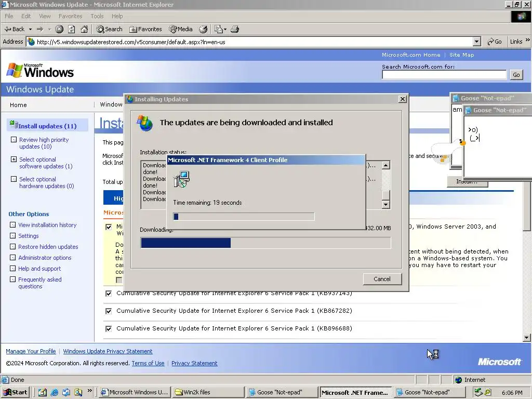Click the Go button next to the address bar

click(x=495, y=42)
